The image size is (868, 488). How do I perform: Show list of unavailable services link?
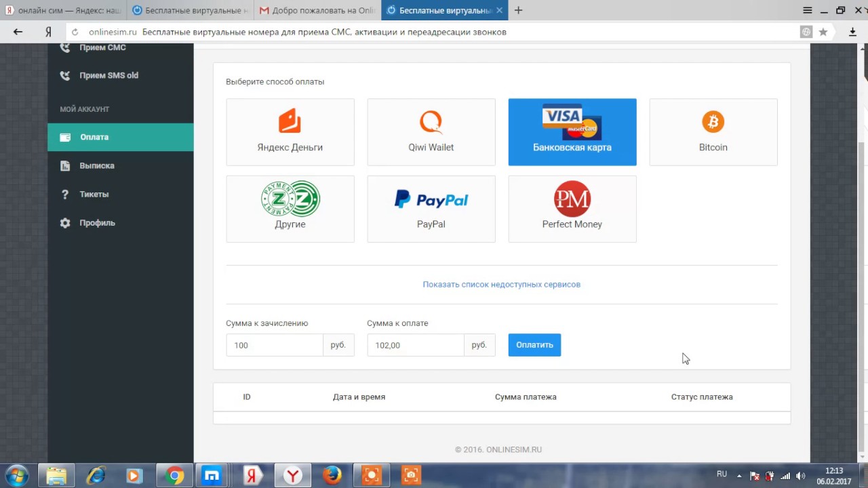[x=502, y=285]
